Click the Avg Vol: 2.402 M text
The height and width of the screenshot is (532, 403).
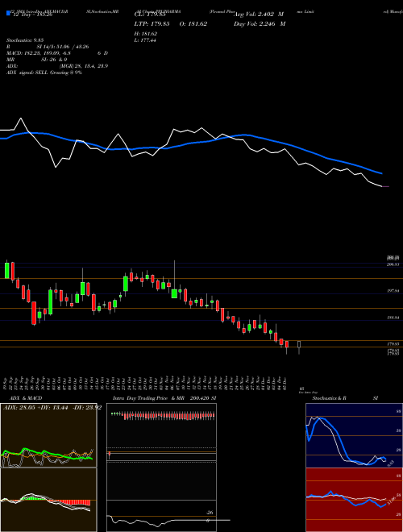tap(259, 15)
